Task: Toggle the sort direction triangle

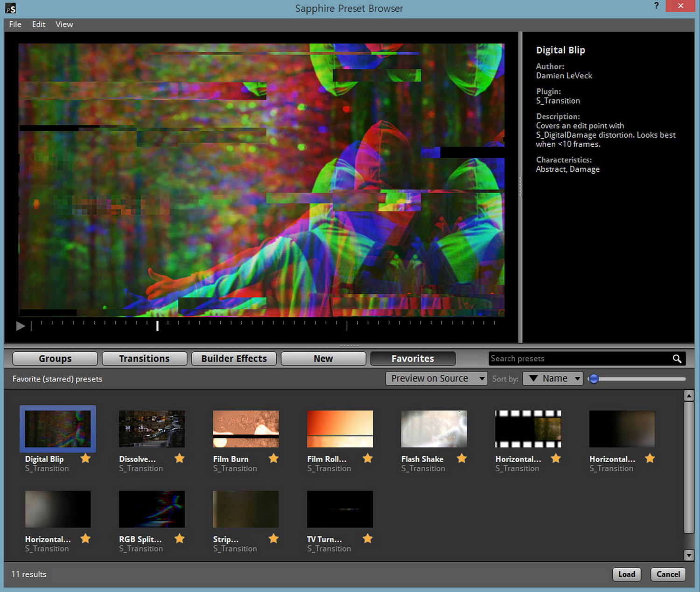Action: click(533, 378)
